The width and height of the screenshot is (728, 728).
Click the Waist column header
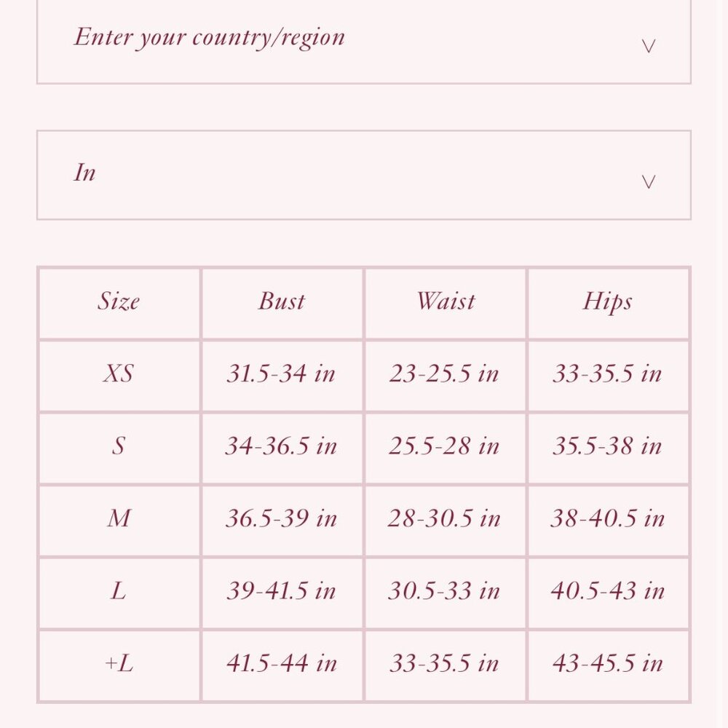446,301
